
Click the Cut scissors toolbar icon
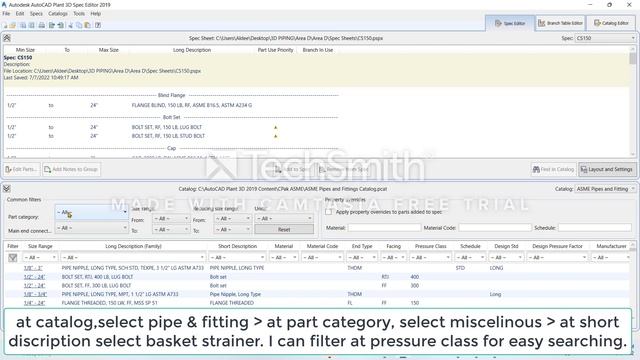coord(71,25)
